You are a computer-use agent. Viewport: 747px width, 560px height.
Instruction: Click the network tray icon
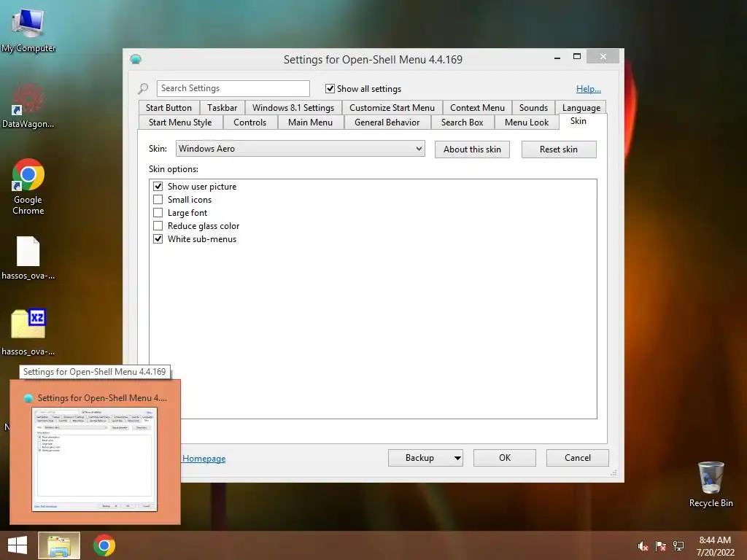point(678,546)
